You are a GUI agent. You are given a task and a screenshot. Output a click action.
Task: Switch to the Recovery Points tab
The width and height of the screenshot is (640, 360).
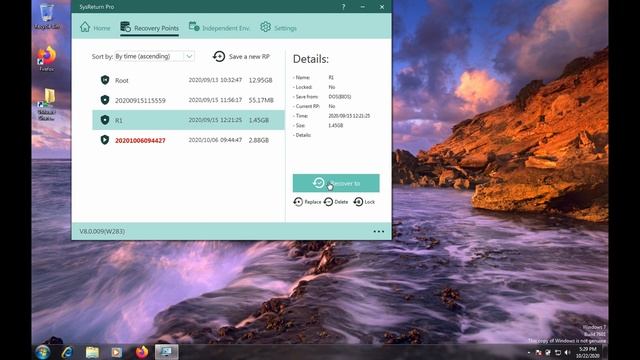pos(149,27)
